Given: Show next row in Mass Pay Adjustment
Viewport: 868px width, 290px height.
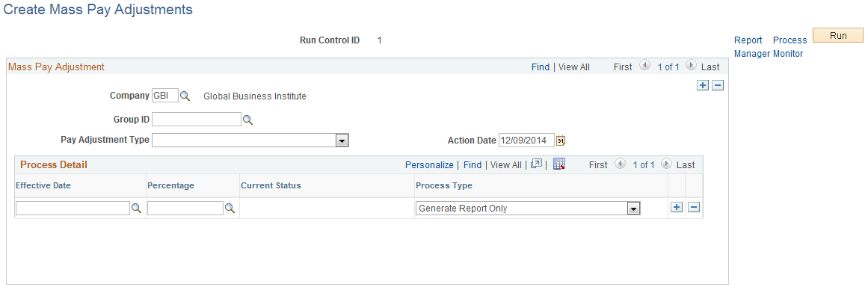Looking at the screenshot, I should [x=691, y=66].
